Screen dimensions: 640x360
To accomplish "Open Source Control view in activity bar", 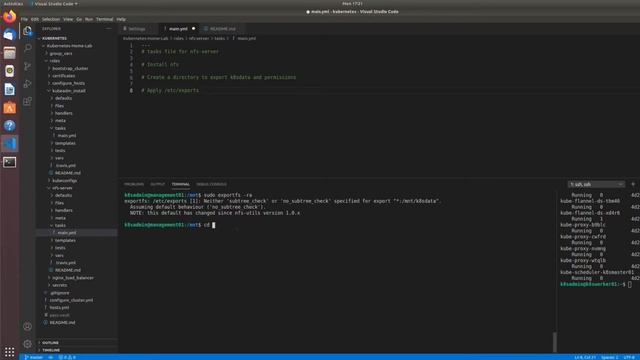I will (x=27, y=66).
